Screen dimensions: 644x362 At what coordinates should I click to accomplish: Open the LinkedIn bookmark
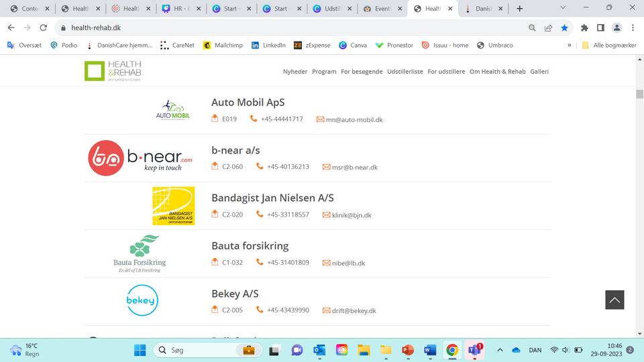(x=268, y=45)
